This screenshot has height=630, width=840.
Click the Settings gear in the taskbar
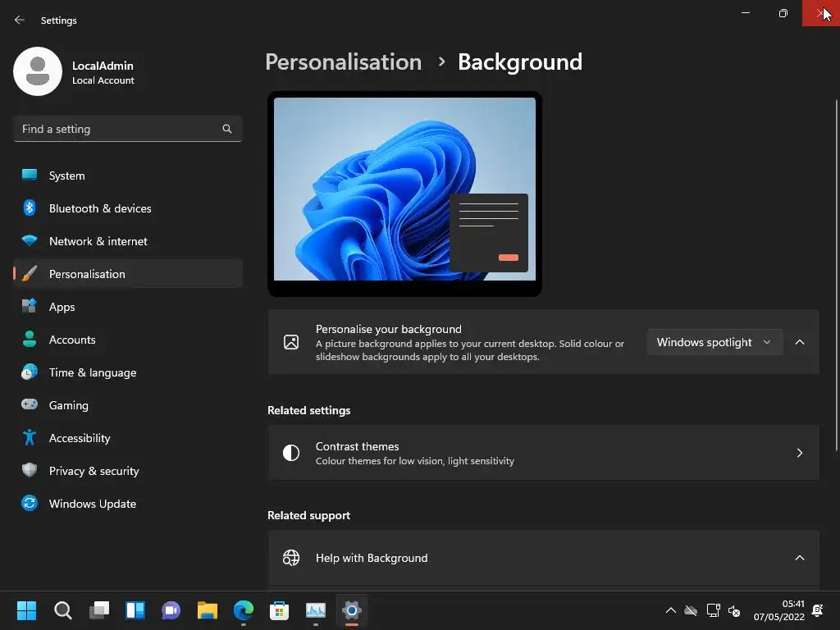[x=351, y=610]
